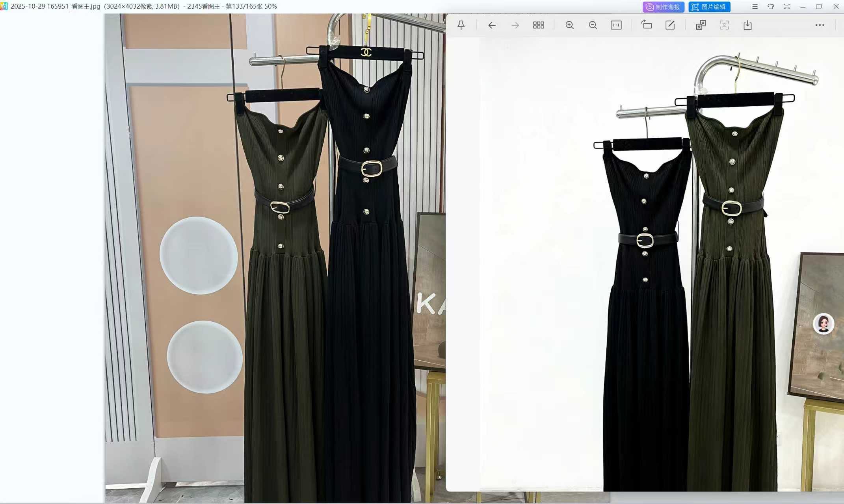Toggle fullscreen view mode
Screen dimensions: 844x504
pyautogui.click(x=787, y=7)
